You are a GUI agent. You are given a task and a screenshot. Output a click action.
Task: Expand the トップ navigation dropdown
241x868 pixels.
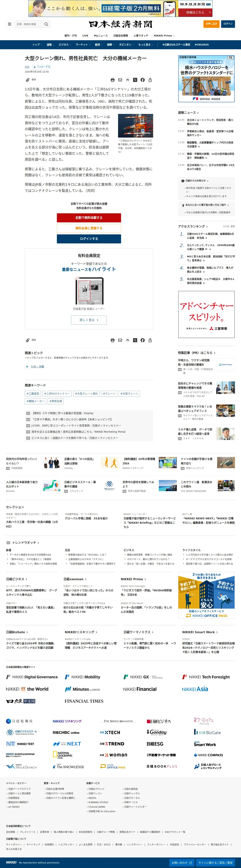pyautogui.click(x=37, y=45)
